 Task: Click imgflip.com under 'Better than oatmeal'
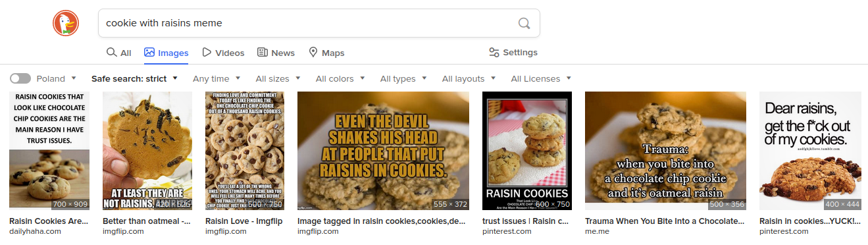click(x=123, y=231)
